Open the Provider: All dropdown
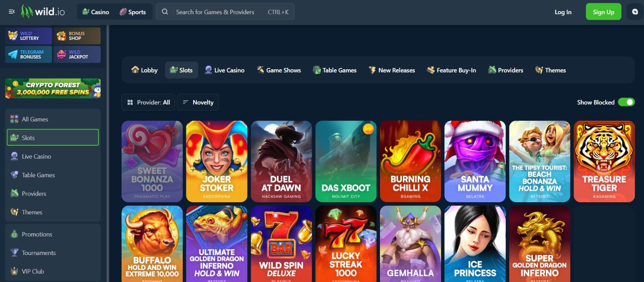 [x=148, y=102]
